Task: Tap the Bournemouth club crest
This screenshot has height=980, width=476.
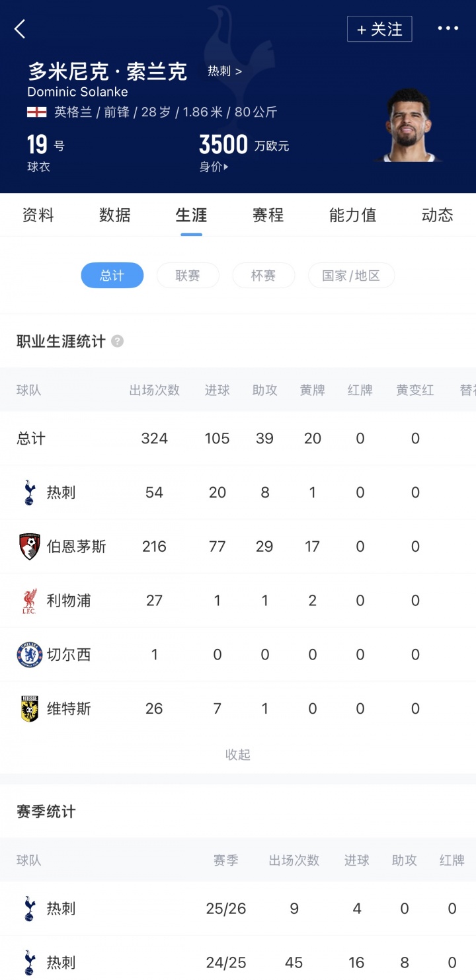Action: [x=29, y=547]
